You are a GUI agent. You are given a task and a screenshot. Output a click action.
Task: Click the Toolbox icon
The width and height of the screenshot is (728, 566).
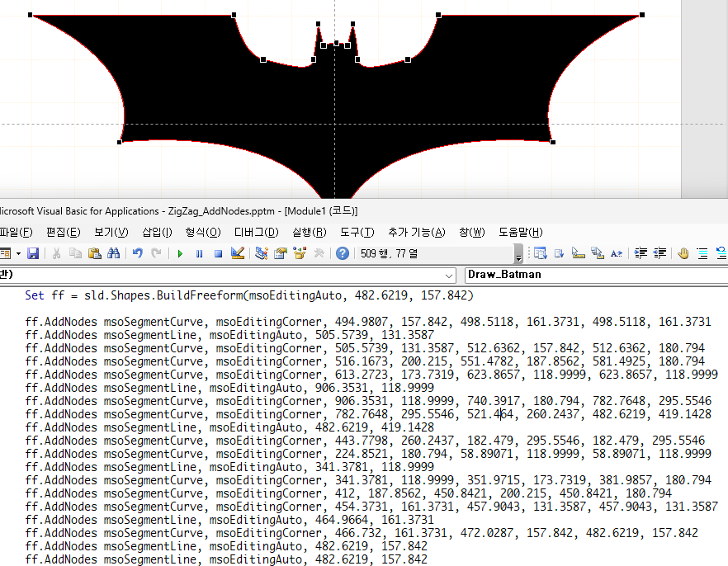(x=319, y=253)
